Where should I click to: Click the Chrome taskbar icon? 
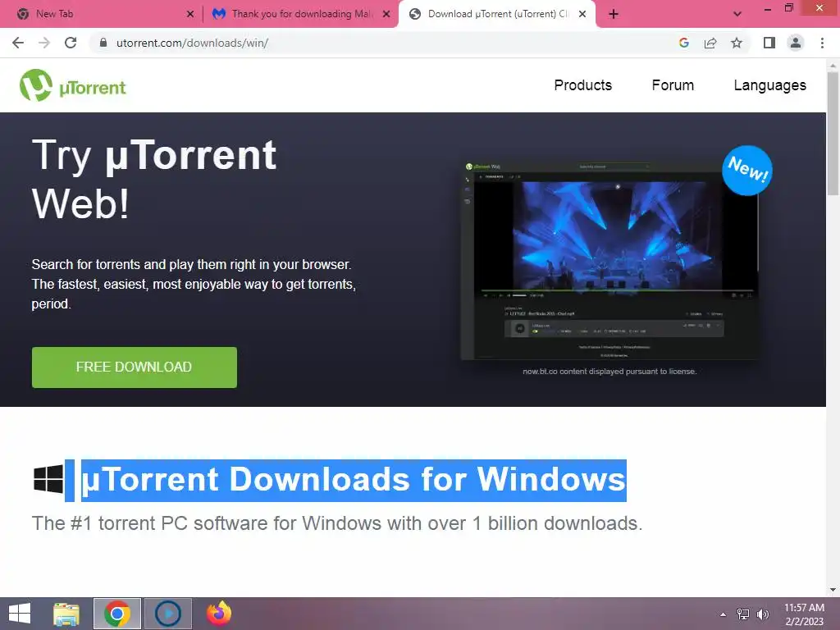(117, 614)
